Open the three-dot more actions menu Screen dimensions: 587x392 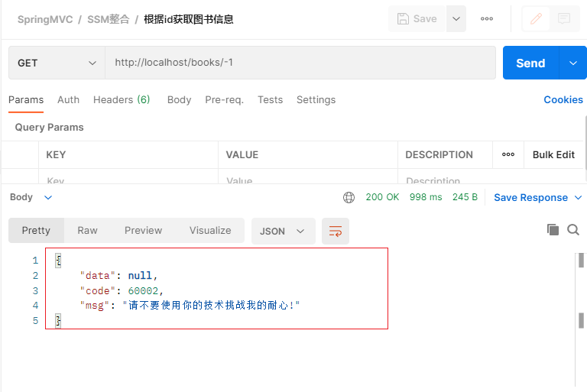[x=487, y=19]
